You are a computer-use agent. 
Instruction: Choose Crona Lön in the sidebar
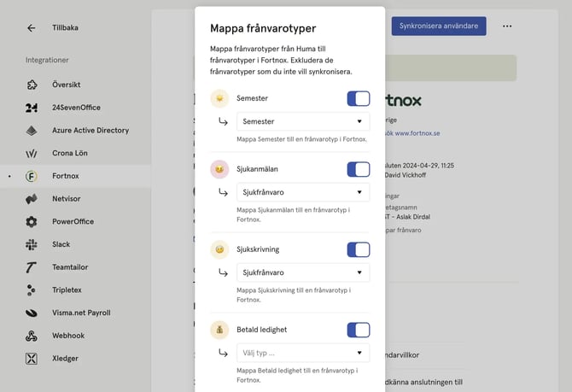[70, 153]
